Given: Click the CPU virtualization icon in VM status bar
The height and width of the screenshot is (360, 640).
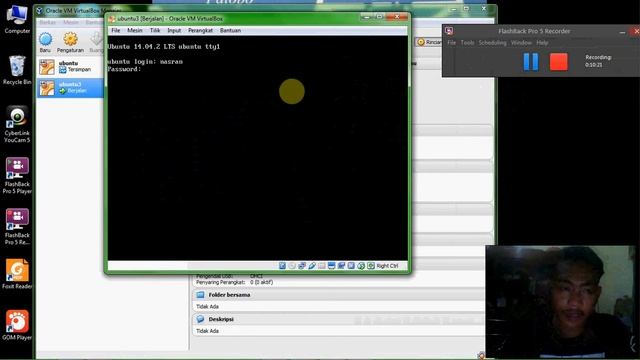Looking at the screenshot, I should coord(351,266).
